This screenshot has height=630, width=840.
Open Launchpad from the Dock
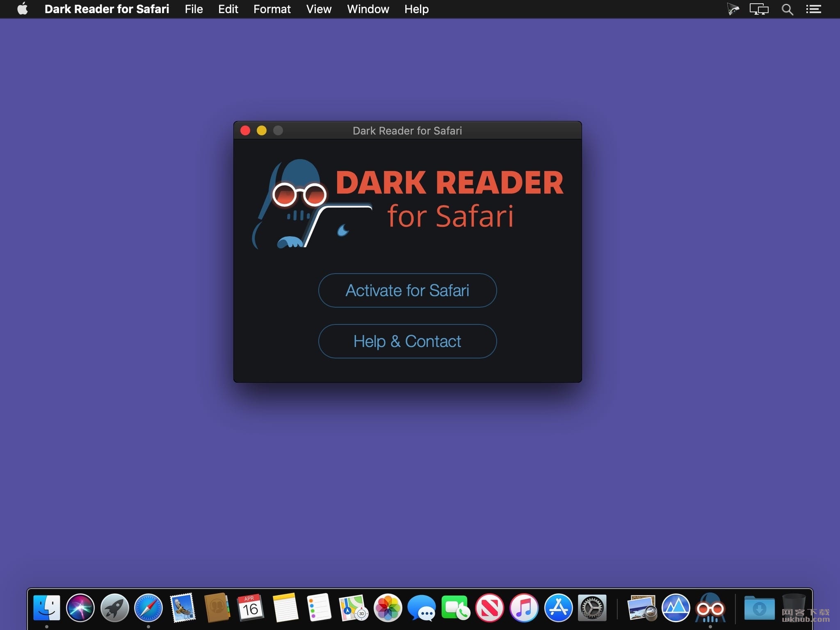114,607
